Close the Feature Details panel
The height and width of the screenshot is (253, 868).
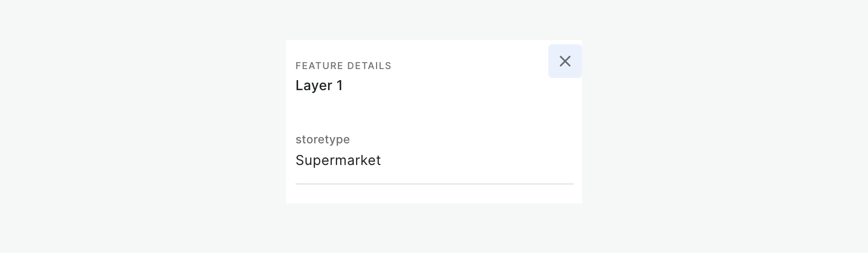[x=565, y=61]
